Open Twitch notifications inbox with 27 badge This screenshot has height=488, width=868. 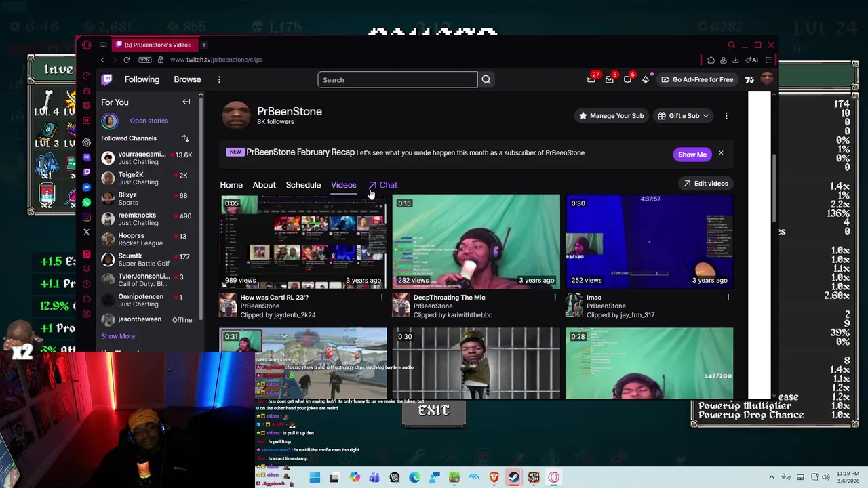[x=591, y=79]
